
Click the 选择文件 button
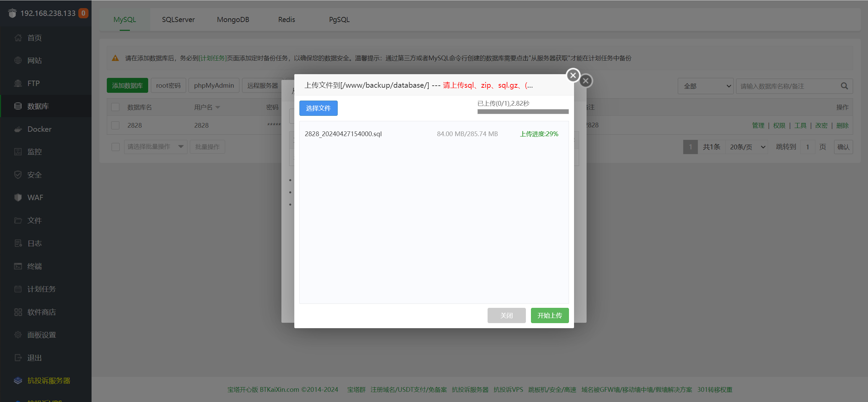click(318, 108)
